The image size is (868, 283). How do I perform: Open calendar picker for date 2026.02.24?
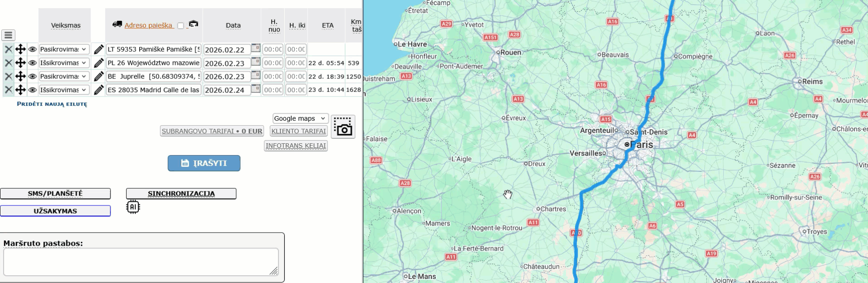[x=256, y=88]
